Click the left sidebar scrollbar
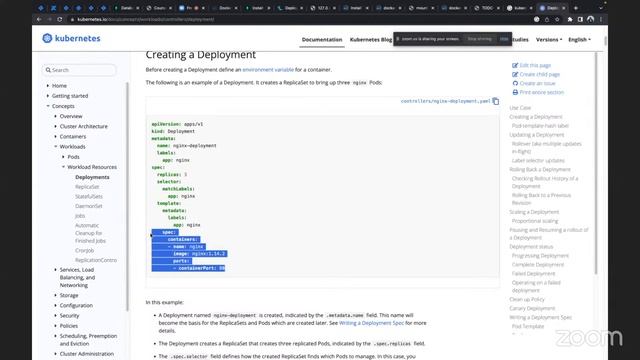 127,196
